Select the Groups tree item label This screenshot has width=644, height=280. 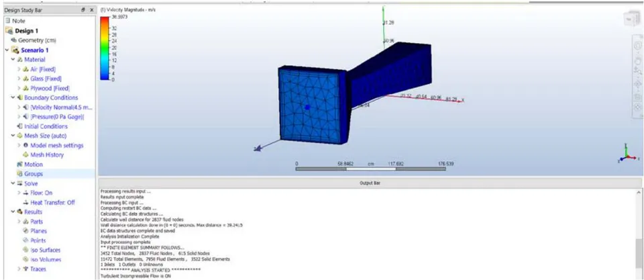tap(34, 174)
